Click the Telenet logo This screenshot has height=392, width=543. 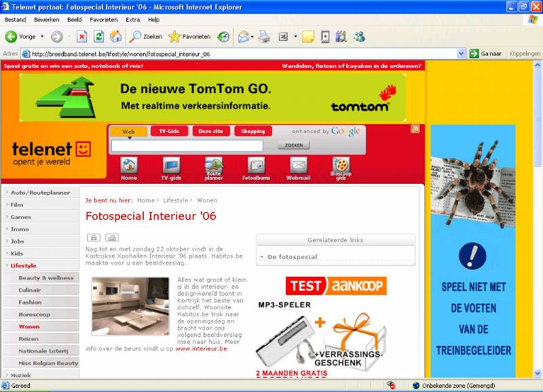tap(52, 153)
